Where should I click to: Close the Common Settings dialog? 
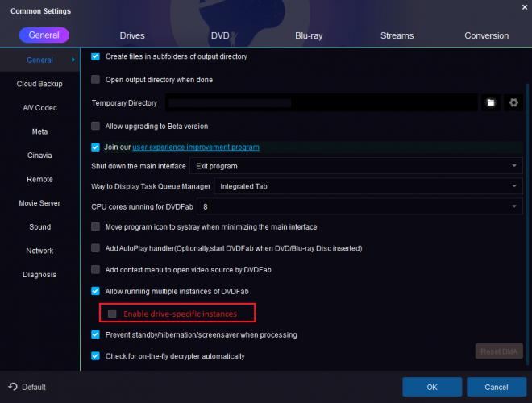pyautogui.click(x=525, y=7)
